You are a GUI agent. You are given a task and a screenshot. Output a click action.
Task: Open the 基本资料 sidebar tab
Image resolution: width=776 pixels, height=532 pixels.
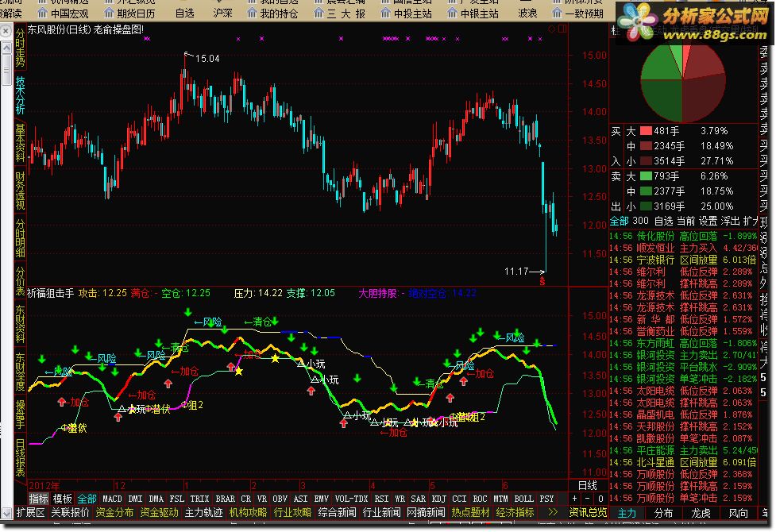point(20,143)
